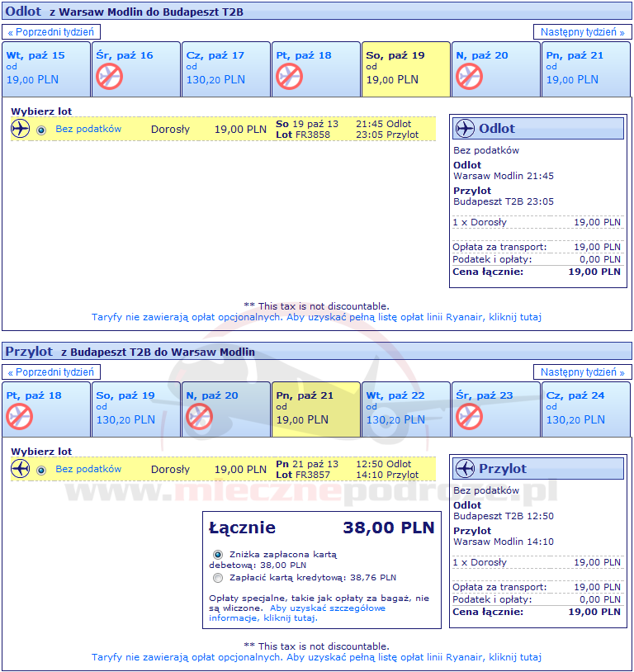Select the return flight FR3857 radio button
This screenshot has width=634, height=672.
pyautogui.click(x=41, y=470)
